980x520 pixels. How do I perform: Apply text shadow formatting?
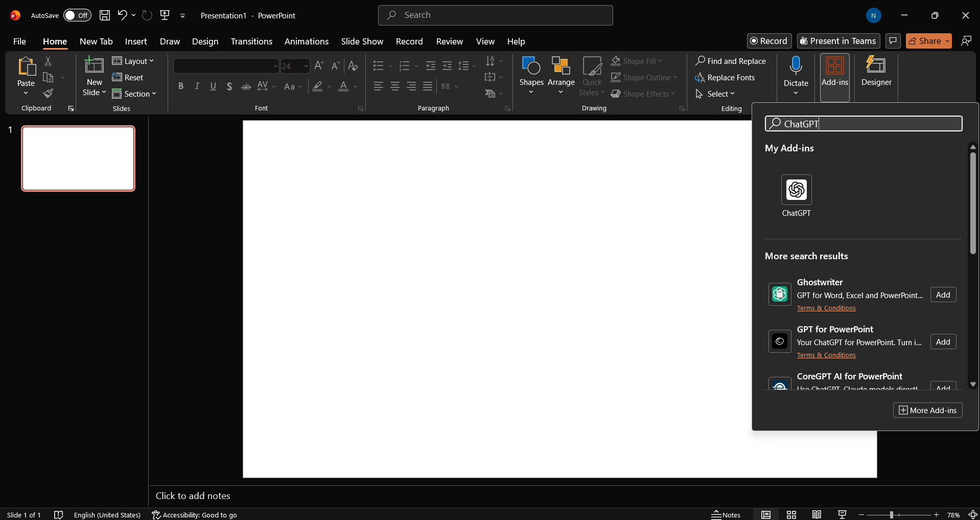tap(229, 86)
